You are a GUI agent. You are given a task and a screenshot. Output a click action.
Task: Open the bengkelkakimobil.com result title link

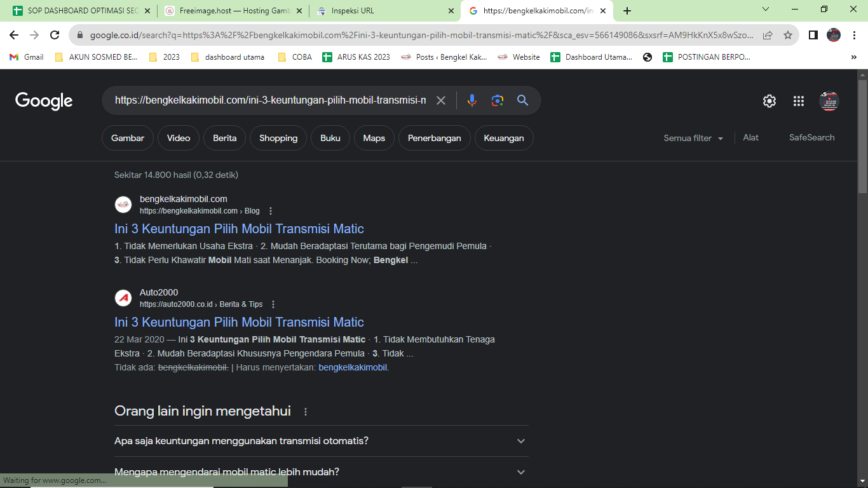pos(239,229)
